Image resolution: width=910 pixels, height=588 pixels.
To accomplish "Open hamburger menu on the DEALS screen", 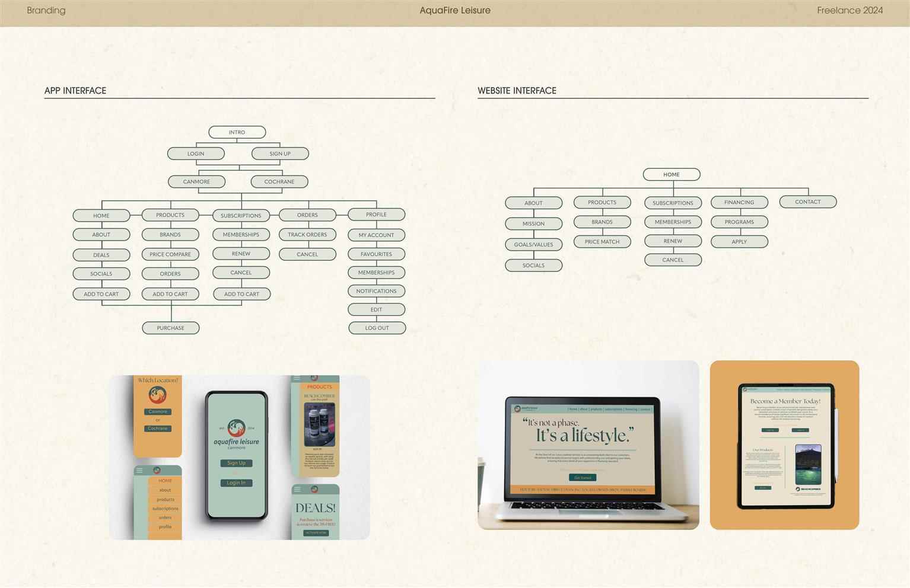I will tap(297, 490).
